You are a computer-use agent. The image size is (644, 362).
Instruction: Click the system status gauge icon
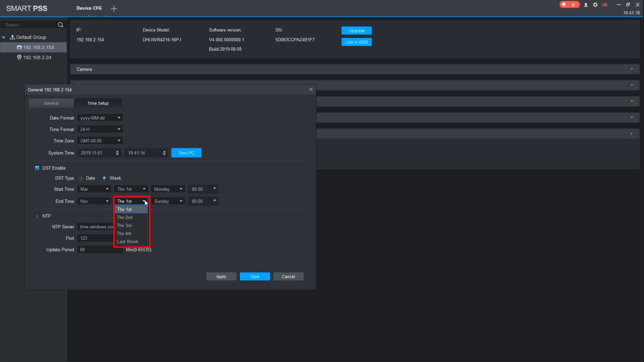605,5
